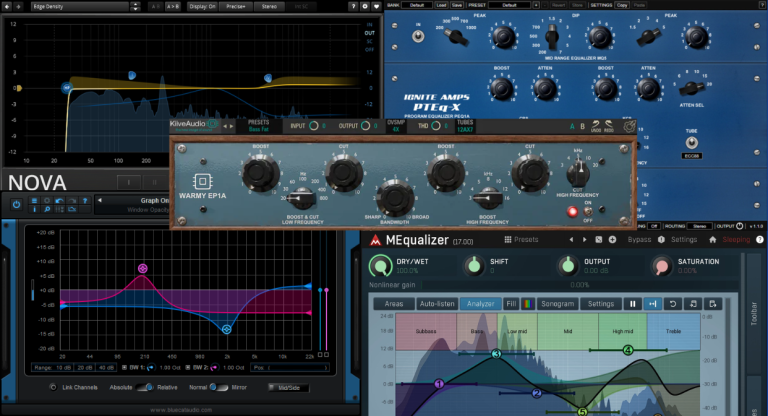Screen dimensions: 768x416
Task: Open MEqualizer header Settings beside Bypass
Action: click(x=684, y=240)
